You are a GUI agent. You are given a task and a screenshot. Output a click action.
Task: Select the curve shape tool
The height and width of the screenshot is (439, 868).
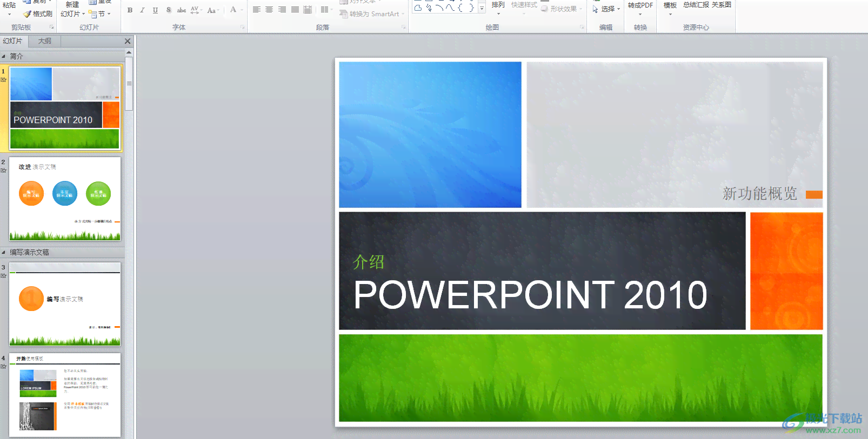(450, 8)
